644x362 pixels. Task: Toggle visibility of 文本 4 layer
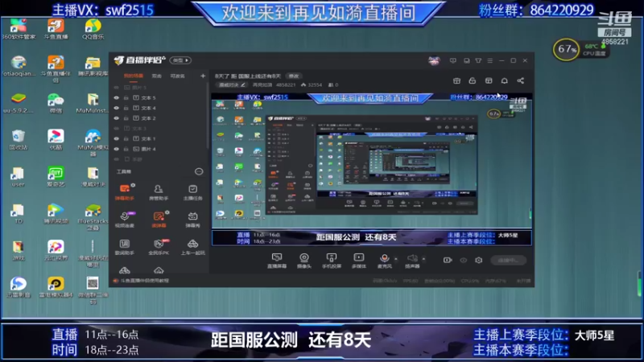(116, 108)
